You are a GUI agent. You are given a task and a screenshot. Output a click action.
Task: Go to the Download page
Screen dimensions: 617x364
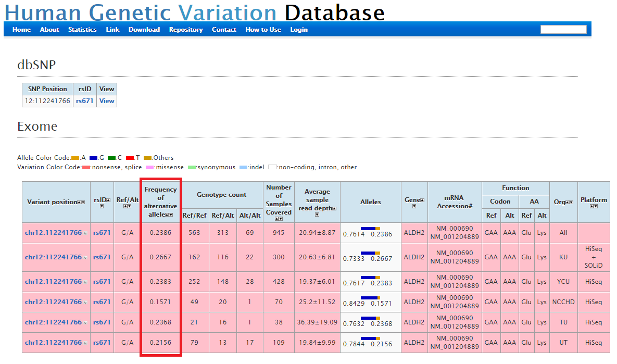(x=144, y=30)
